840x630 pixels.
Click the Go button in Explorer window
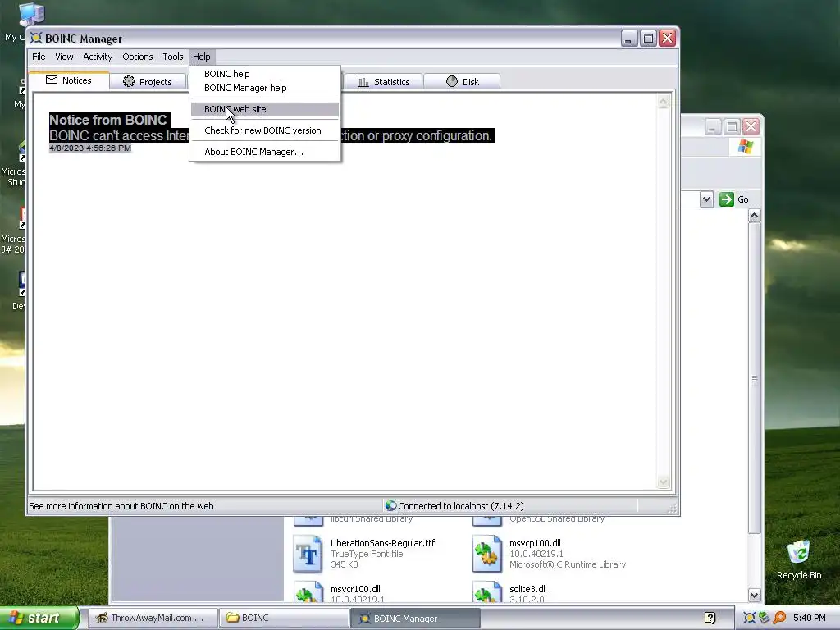point(734,199)
